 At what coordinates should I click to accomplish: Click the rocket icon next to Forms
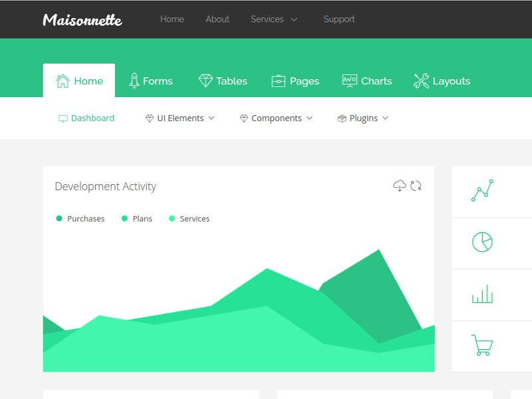134,80
